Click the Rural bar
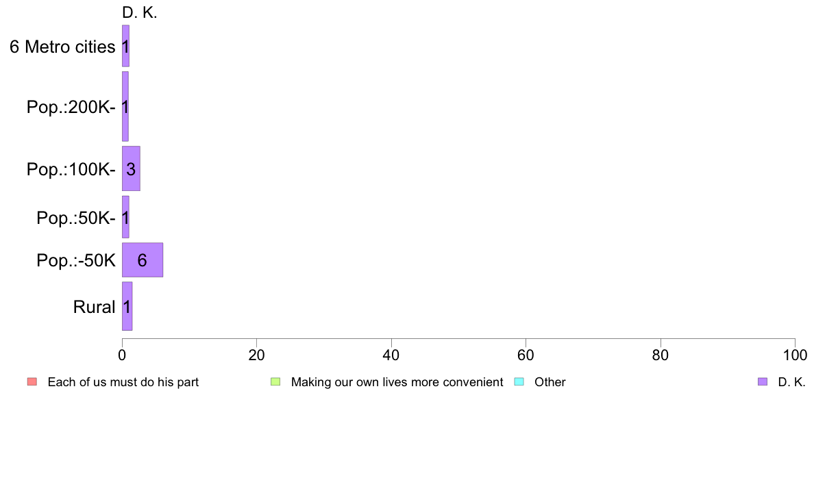The image size is (814, 504). (127, 306)
